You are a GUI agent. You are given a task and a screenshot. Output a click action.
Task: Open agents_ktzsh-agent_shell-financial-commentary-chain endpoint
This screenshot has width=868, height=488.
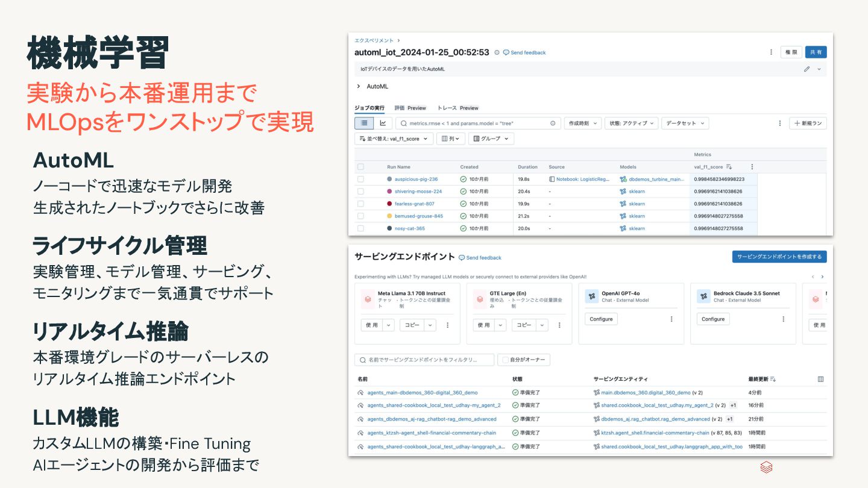432,433
